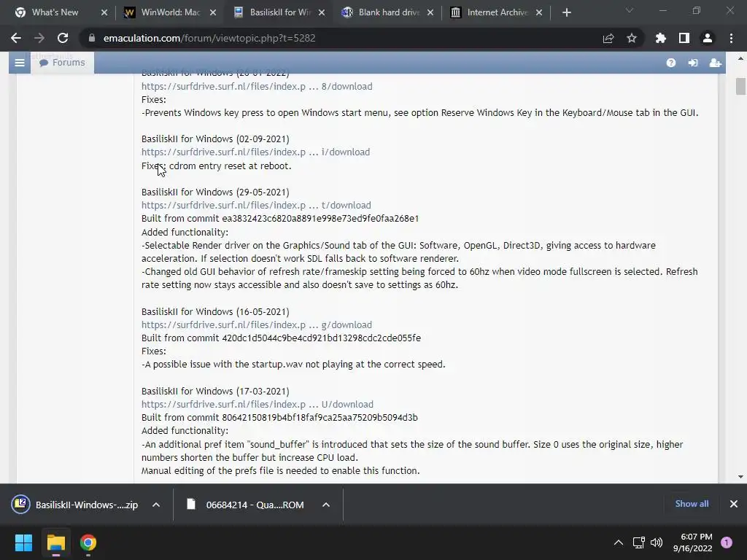The image size is (747, 560).
Task: Select commit hash 80642150819b4bf18faf9ca25aa75209b5094d3b text
Action: [x=320, y=418]
